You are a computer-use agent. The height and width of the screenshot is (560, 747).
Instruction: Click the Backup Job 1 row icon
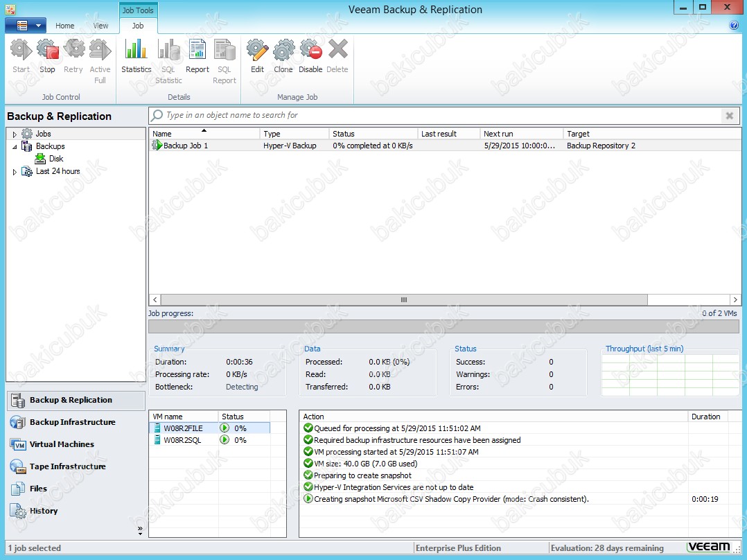(x=157, y=146)
